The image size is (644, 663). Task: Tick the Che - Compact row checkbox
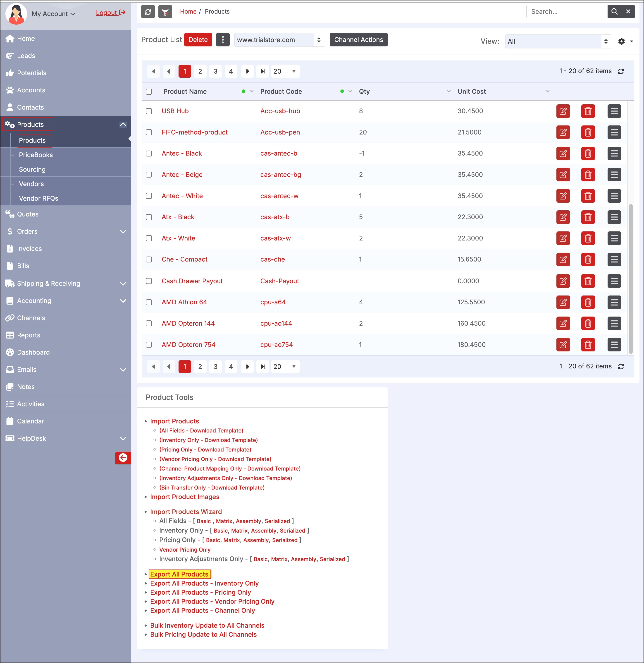149,259
